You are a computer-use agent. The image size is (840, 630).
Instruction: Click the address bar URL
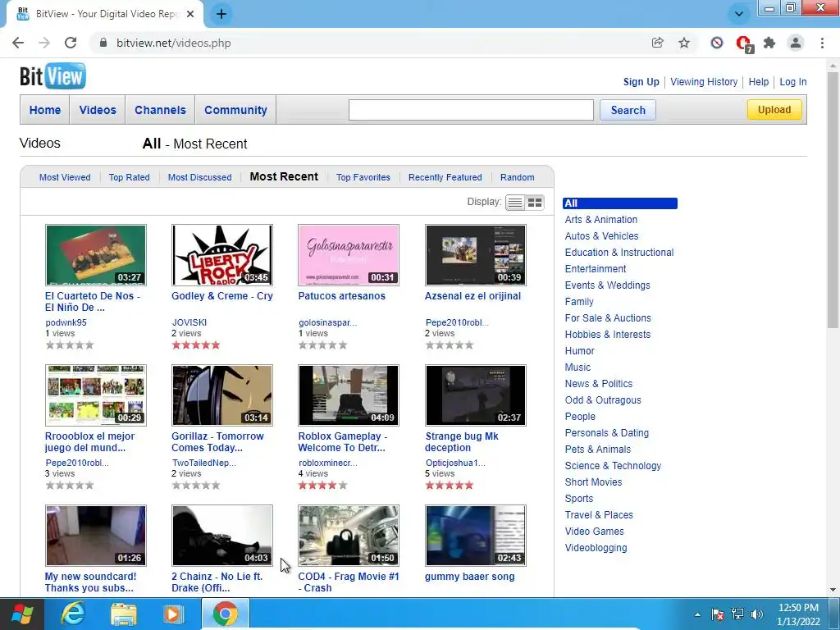coord(174,43)
